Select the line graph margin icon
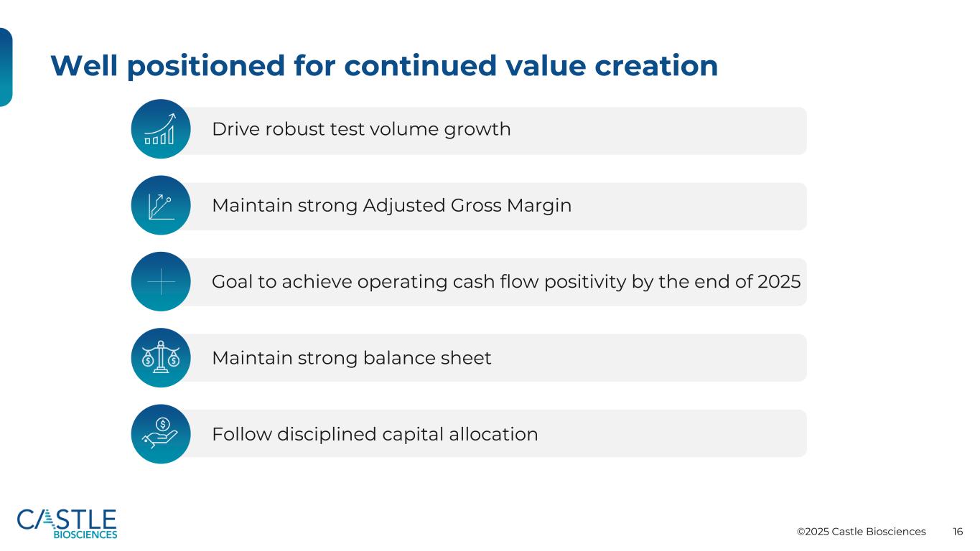 tap(160, 205)
